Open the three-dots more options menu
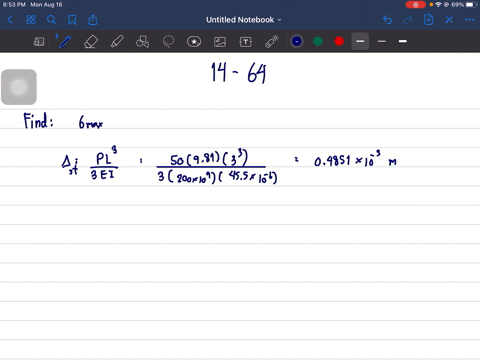This screenshot has width=480, height=360. pyautogui.click(x=470, y=20)
